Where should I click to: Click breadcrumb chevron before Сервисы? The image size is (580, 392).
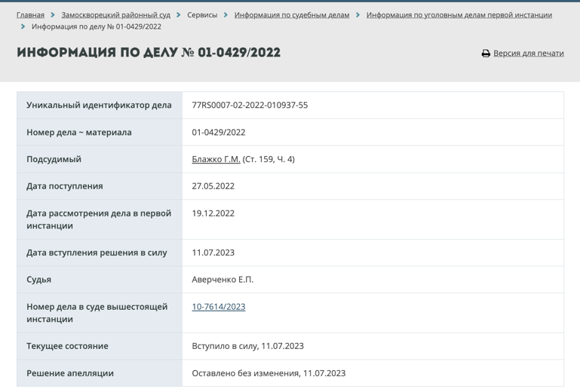point(179,15)
